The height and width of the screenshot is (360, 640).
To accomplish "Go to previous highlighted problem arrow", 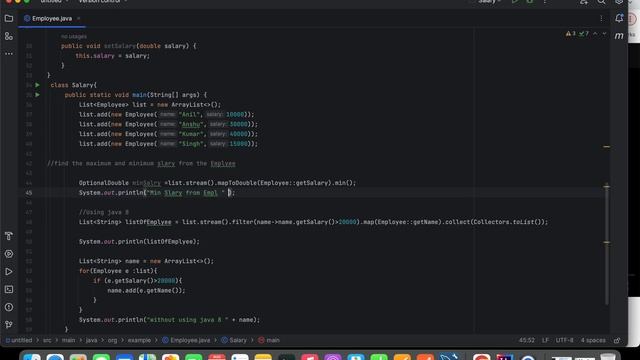I will (595, 33).
